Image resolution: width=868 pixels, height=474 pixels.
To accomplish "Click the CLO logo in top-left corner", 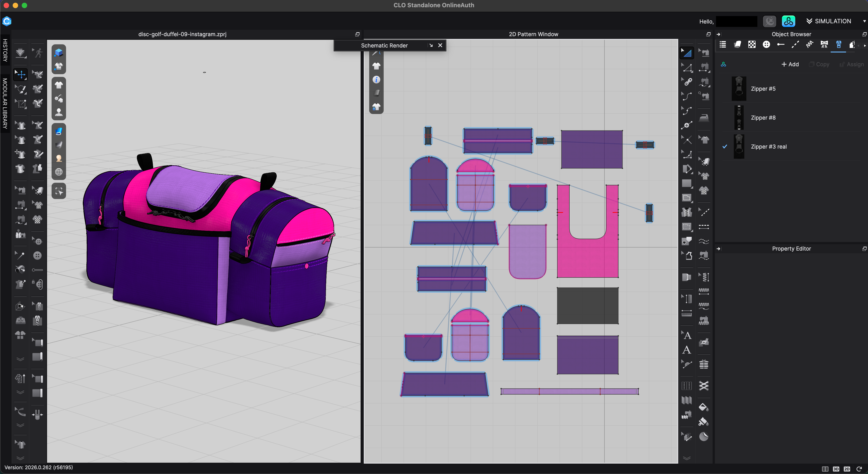I will [x=7, y=21].
